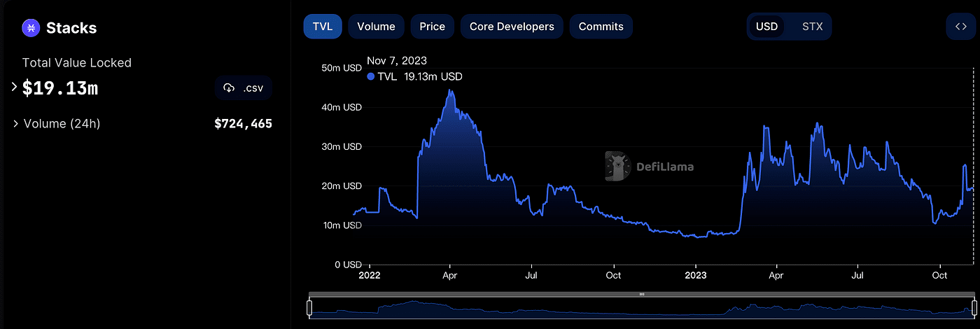The image size is (980, 329).
Task: Set denomination to USD
Action: 766,27
